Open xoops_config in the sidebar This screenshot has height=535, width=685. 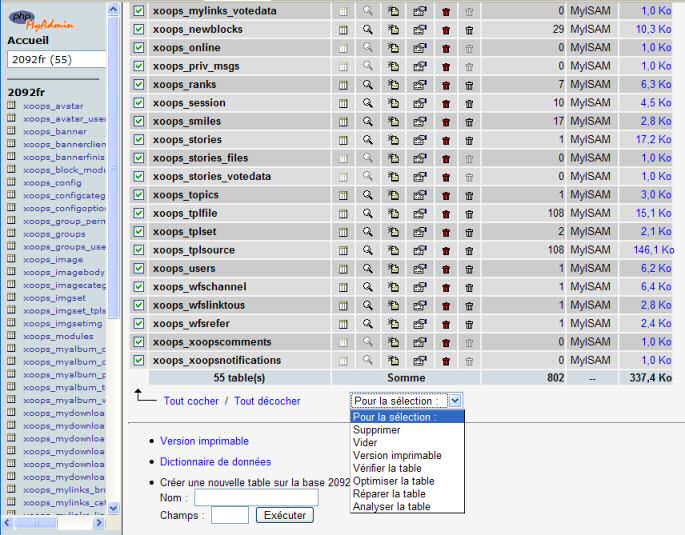pos(52,183)
